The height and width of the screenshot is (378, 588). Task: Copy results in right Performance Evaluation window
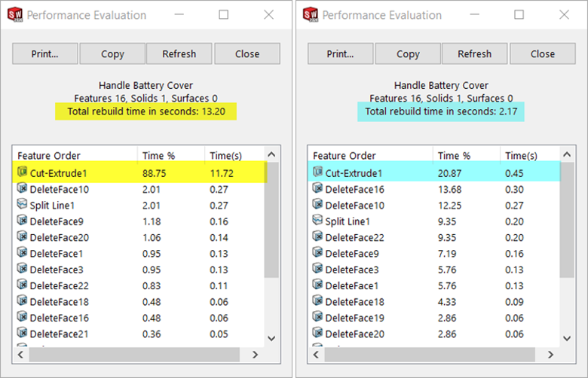tap(408, 53)
